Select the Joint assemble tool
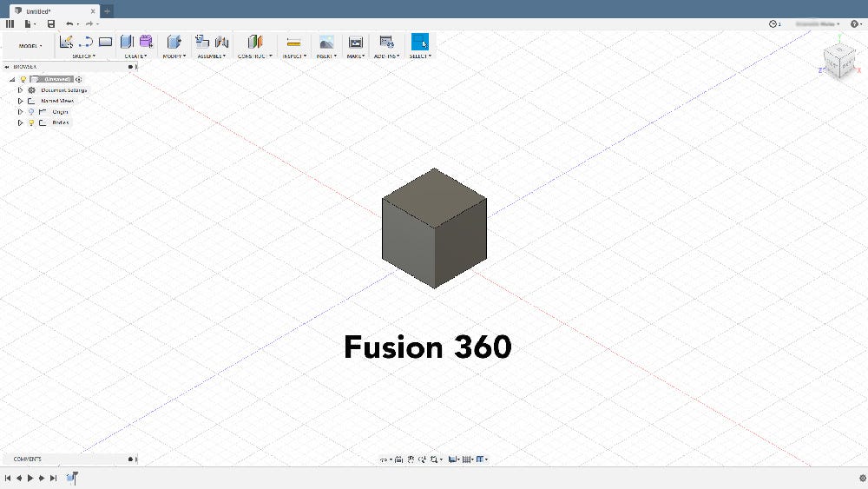The width and height of the screenshot is (868, 489). (x=222, y=42)
